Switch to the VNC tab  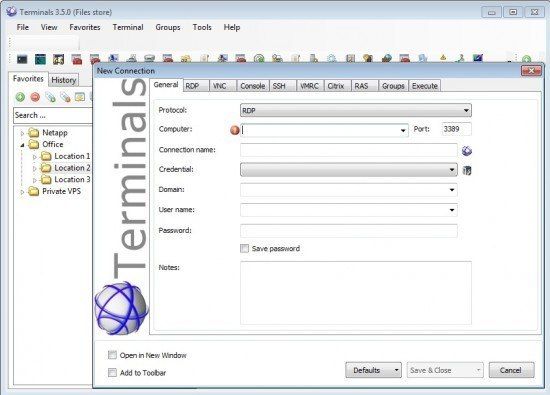point(223,86)
